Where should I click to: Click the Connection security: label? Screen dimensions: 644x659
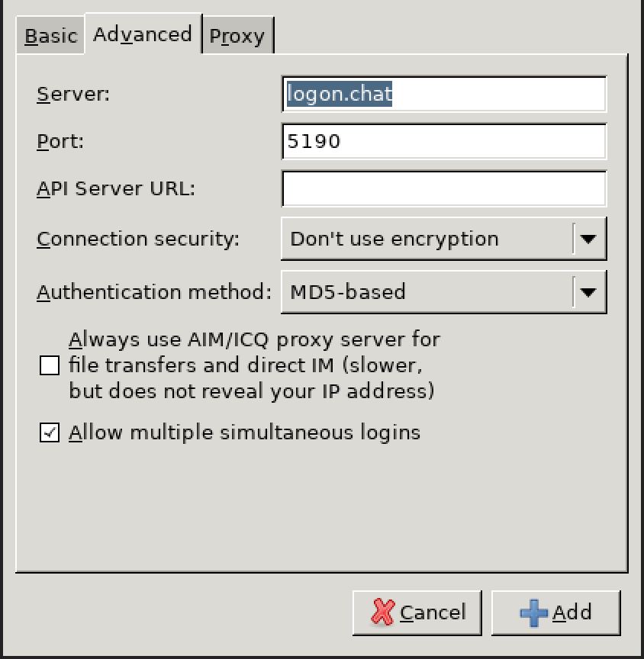(x=138, y=239)
